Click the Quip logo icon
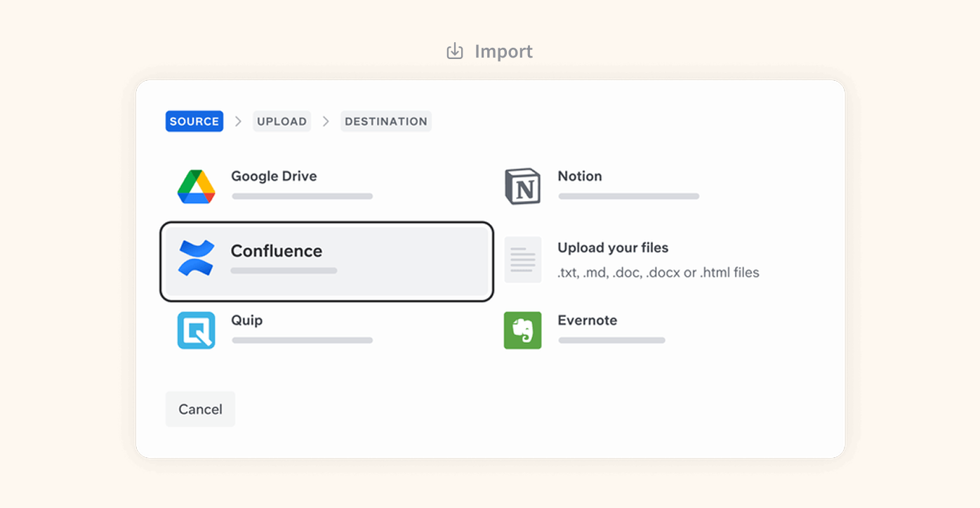 [x=196, y=330]
